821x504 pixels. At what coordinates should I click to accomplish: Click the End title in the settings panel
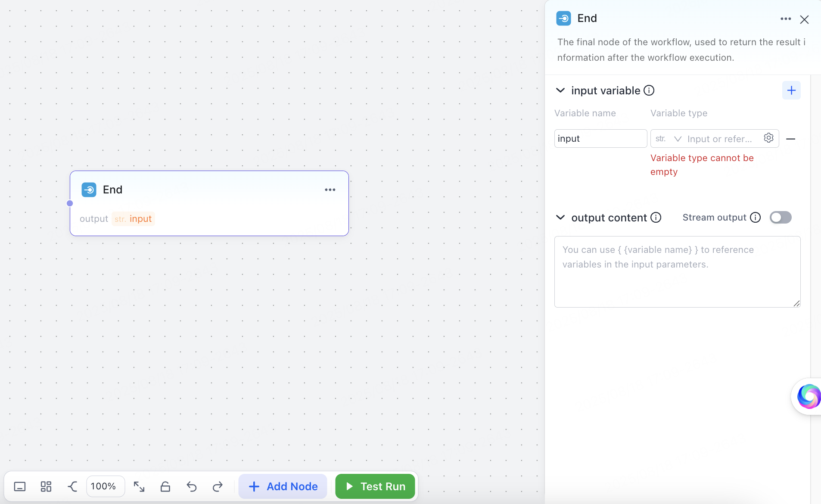click(587, 19)
